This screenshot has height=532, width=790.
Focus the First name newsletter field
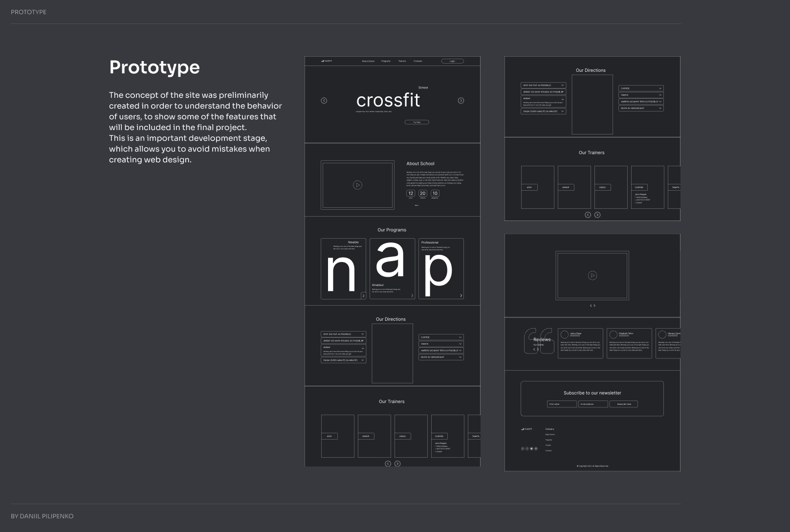click(562, 404)
